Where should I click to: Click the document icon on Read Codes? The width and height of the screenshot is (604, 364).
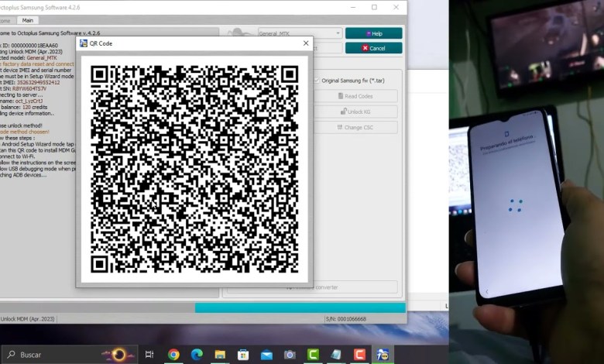click(x=341, y=96)
